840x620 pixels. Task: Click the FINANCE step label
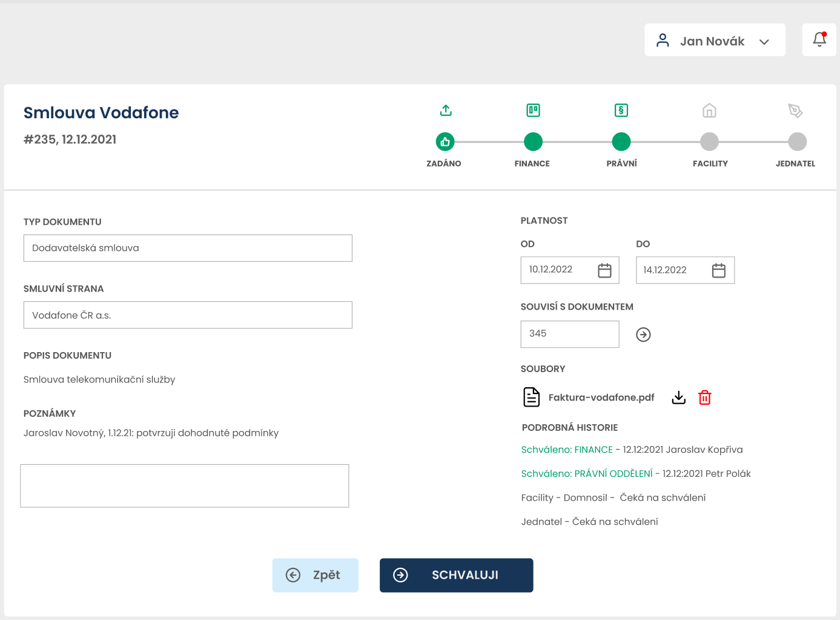pyautogui.click(x=532, y=164)
